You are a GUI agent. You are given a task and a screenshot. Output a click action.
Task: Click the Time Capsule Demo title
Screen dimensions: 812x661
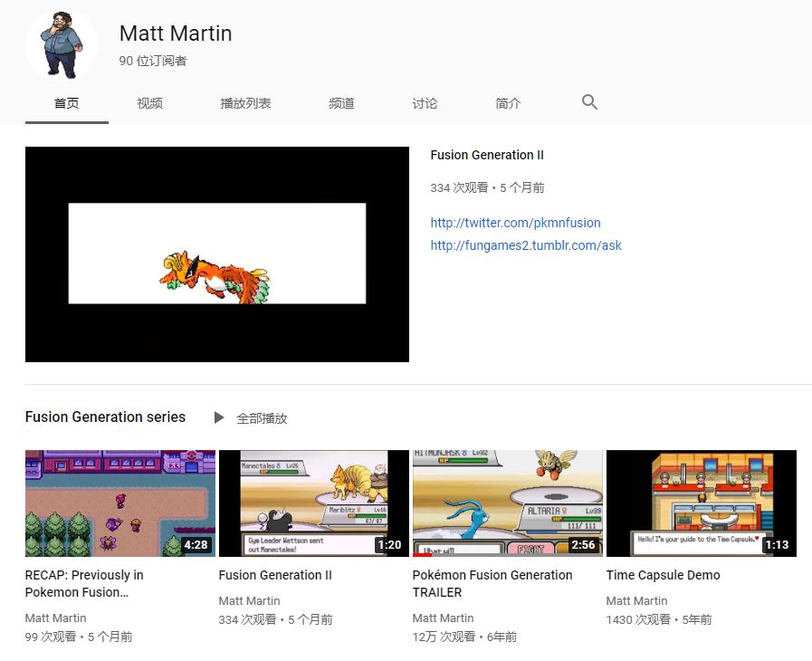tap(663, 575)
